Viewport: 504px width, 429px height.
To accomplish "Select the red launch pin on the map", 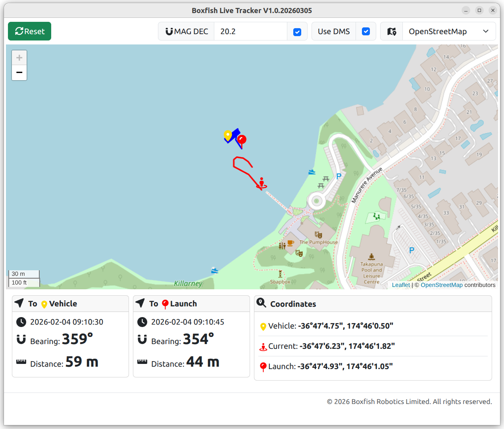I will (242, 139).
